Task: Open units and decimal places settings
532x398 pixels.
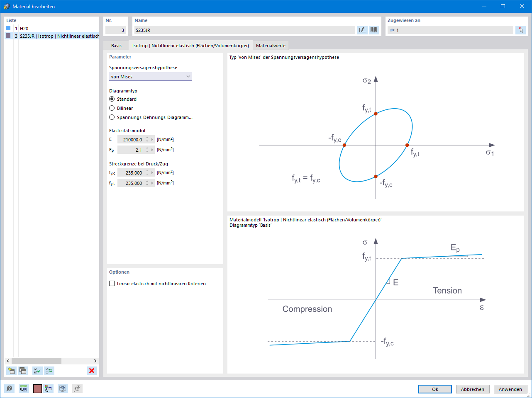Action: (x=24, y=388)
